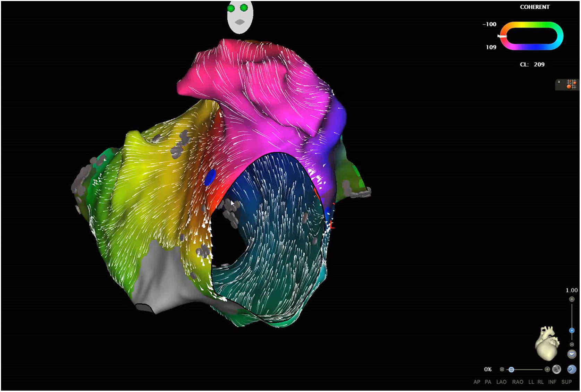Click the blue heart icon button
This screenshot has height=392, width=581.
tap(572, 354)
